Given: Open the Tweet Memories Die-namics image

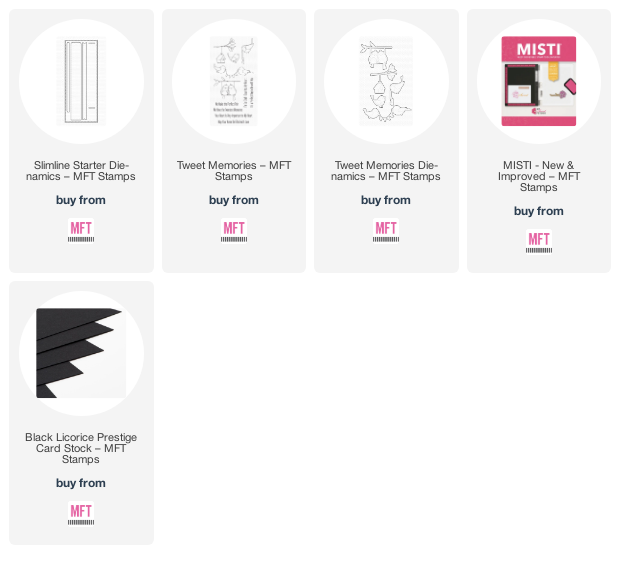Looking at the screenshot, I should pos(386,81).
